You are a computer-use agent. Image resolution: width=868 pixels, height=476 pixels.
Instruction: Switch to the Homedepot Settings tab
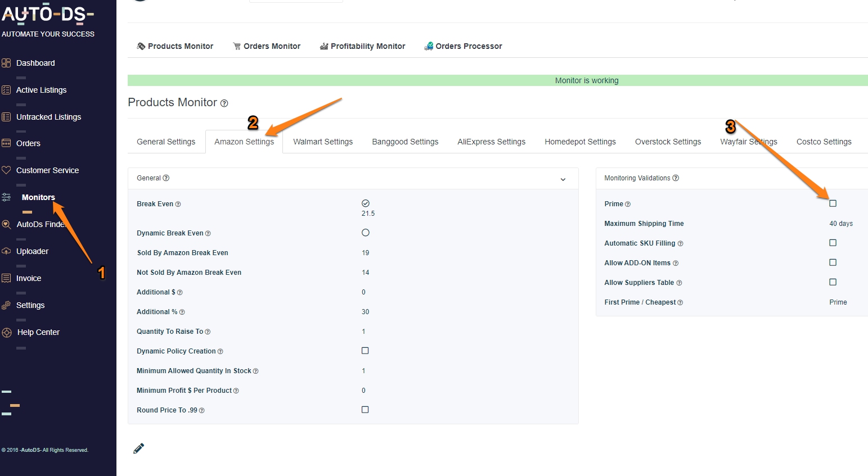click(x=580, y=142)
